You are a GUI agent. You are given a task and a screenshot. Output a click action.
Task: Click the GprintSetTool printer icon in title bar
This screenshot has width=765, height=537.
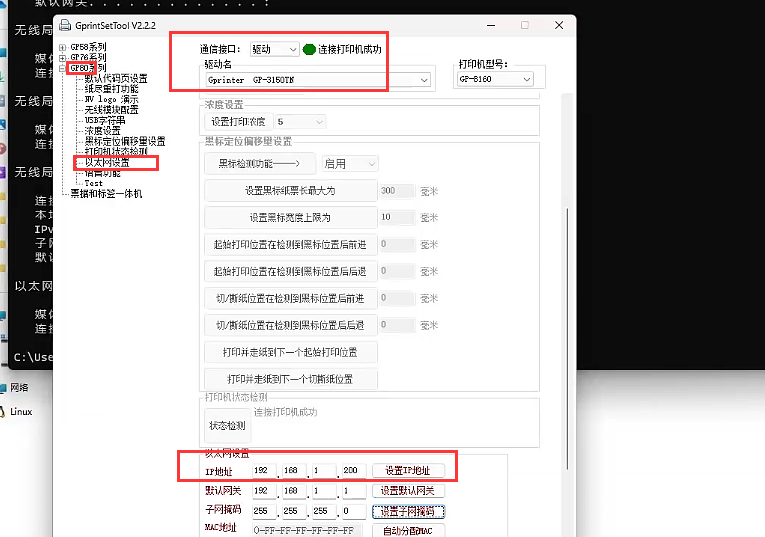click(x=65, y=25)
